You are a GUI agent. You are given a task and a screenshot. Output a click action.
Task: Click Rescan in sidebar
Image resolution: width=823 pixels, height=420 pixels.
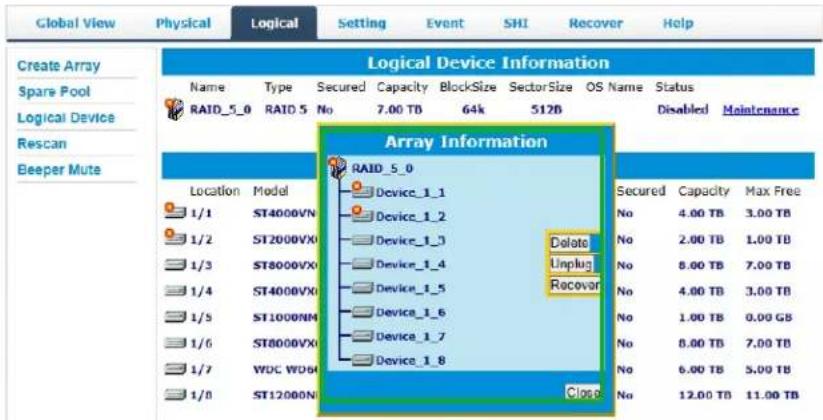pos(41,144)
